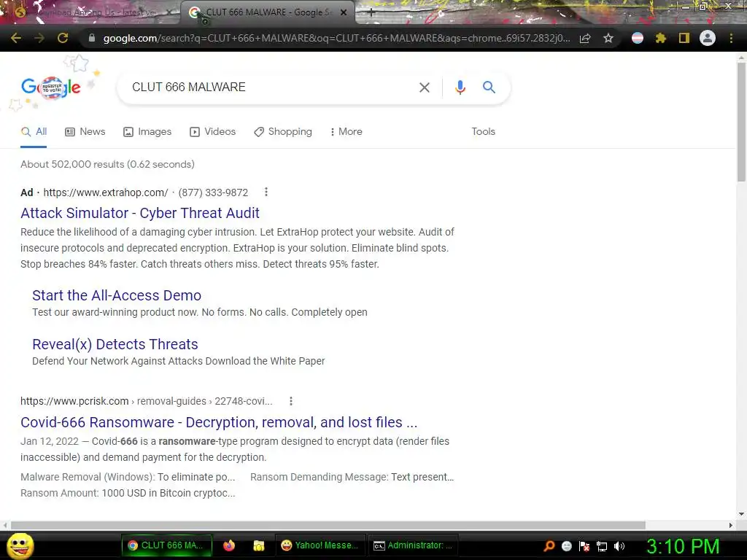Open Administrator command prompt taskbar button
Image resolution: width=747 pixels, height=560 pixels.
click(414, 545)
